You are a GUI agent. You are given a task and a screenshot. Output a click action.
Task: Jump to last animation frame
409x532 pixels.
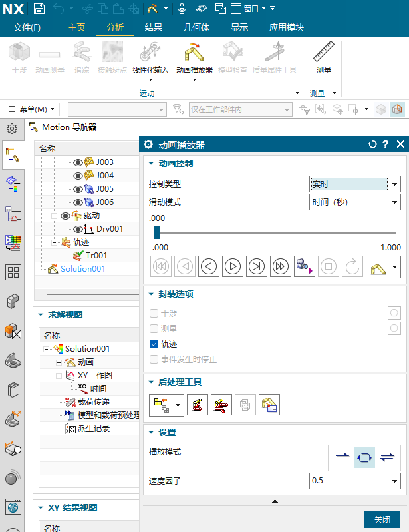pyautogui.click(x=281, y=266)
